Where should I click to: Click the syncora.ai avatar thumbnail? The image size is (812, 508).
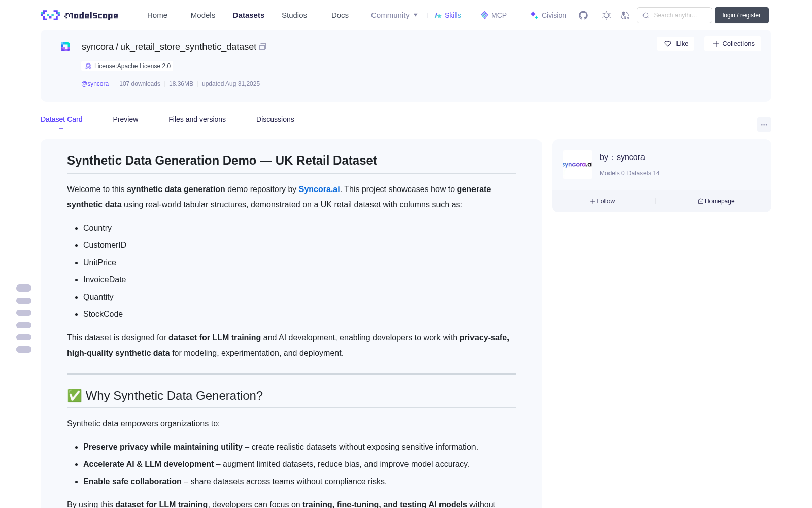[578, 165]
